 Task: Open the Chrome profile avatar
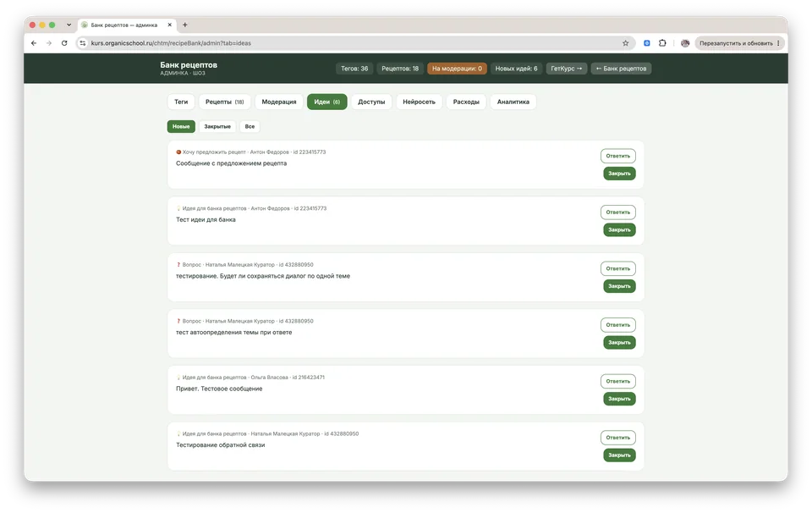tap(685, 43)
